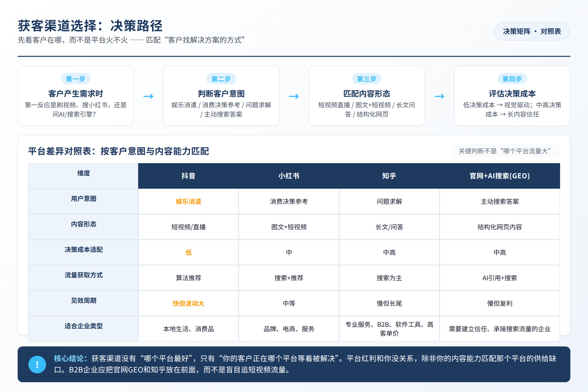Click the orange 娱乐消遣 cell
This screenshot has width=588, height=392.
(188, 201)
